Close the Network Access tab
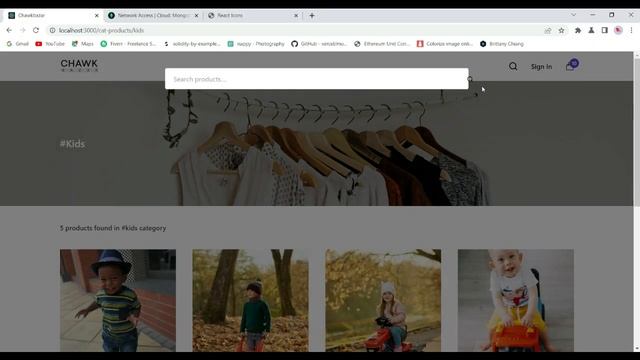This screenshot has height=360, width=640. point(196,16)
